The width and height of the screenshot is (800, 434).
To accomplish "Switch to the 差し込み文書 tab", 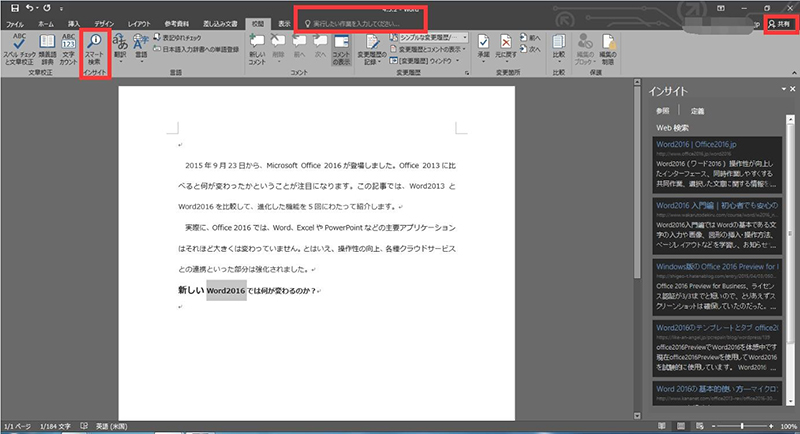I will (220, 24).
